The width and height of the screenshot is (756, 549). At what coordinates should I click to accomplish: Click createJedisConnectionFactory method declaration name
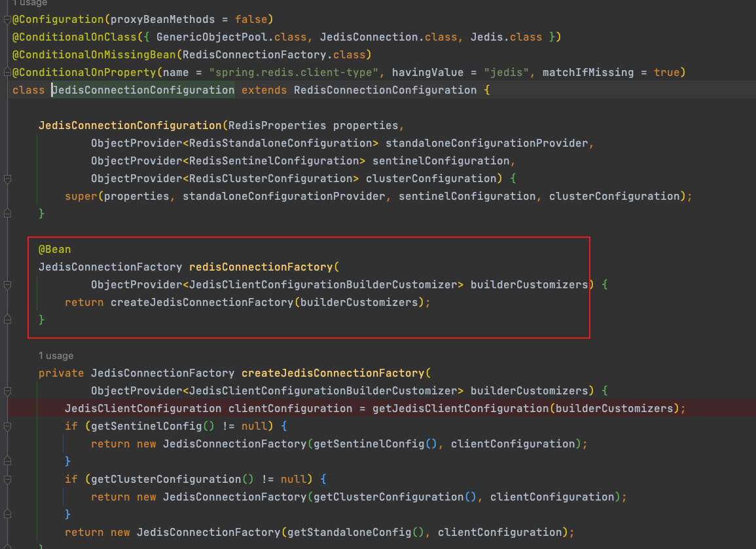pos(333,373)
